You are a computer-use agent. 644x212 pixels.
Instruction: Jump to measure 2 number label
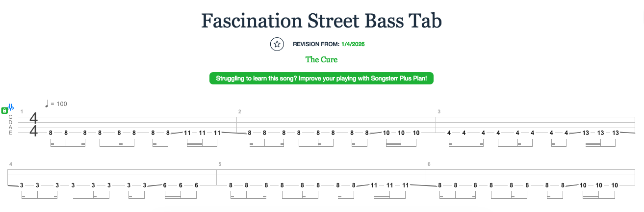pos(240,112)
